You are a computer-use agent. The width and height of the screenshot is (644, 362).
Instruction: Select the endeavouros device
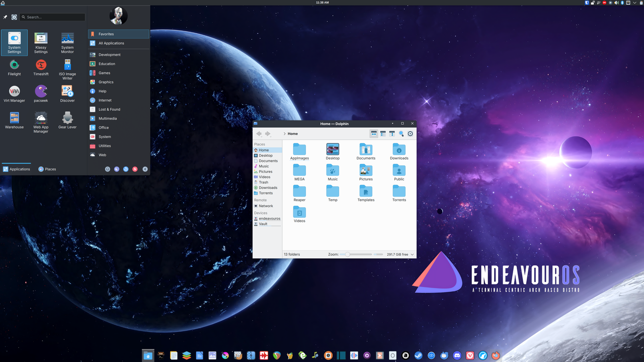267,219
